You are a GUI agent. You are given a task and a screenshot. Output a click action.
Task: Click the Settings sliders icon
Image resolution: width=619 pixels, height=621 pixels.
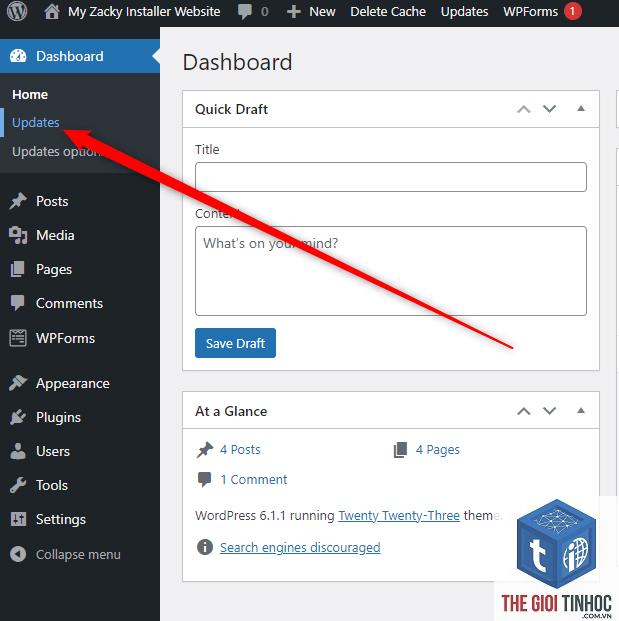click(x=18, y=519)
